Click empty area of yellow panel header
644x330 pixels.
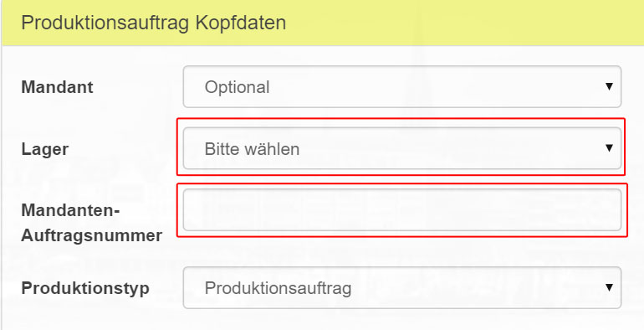[x=464, y=23]
